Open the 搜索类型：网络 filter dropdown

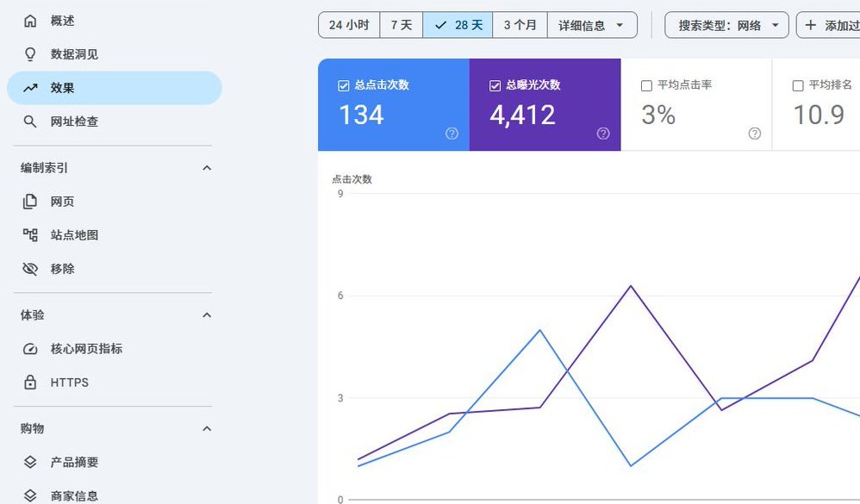click(726, 25)
